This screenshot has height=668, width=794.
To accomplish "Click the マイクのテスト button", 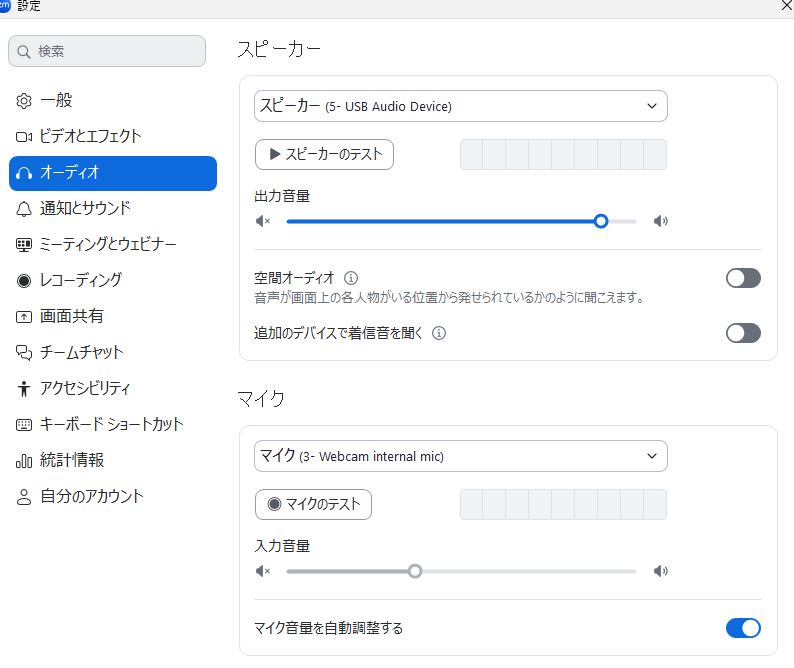I will tap(313, 505).
